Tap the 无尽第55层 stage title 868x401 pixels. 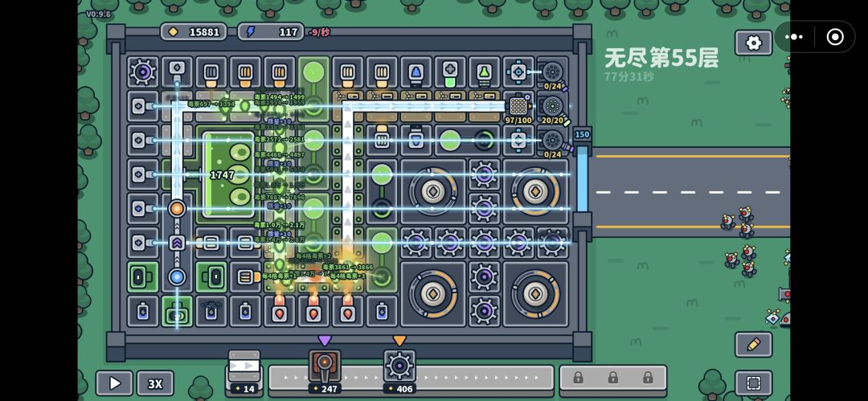point(661,58)
